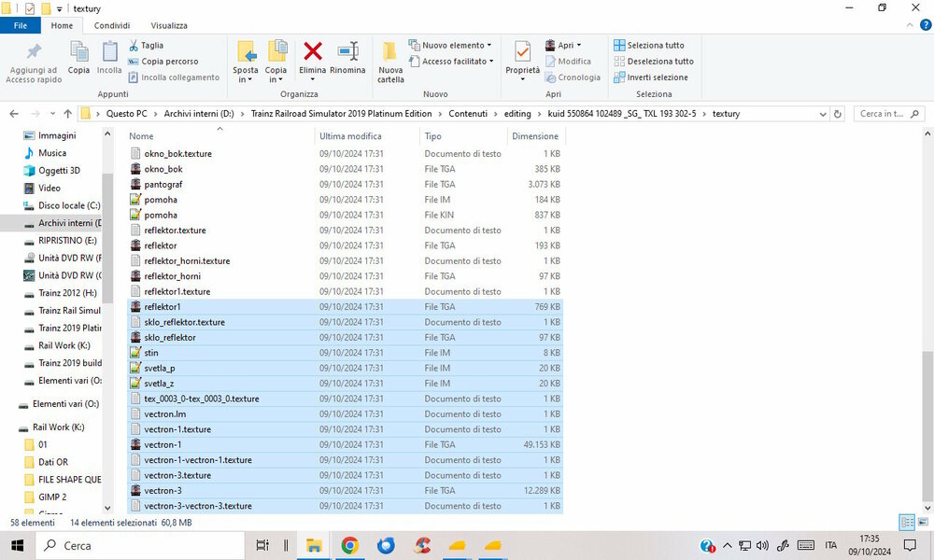Open Google Chrome from the taskbar
The height and width of the screenshot is (560, 934).
tap(349, 545)
